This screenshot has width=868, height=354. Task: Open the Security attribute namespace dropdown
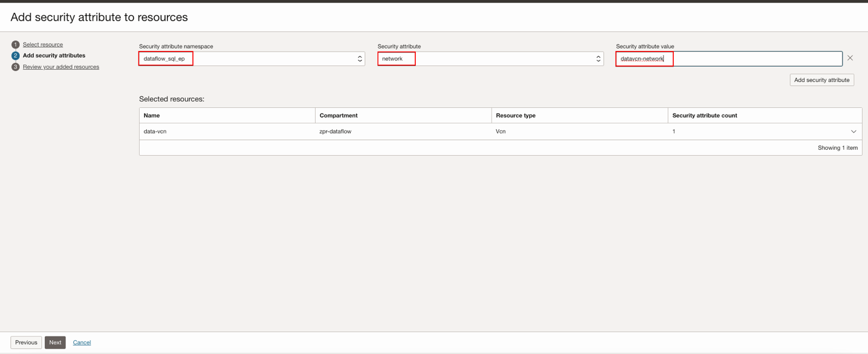coord(252,59)
